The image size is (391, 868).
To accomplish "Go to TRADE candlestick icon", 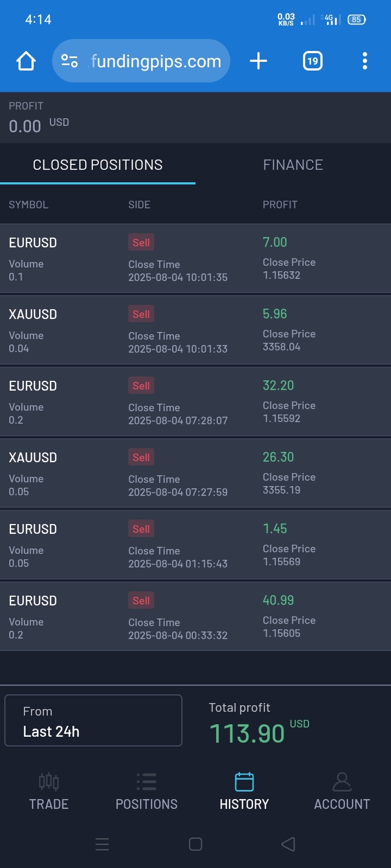I will [x=49, y=782].
